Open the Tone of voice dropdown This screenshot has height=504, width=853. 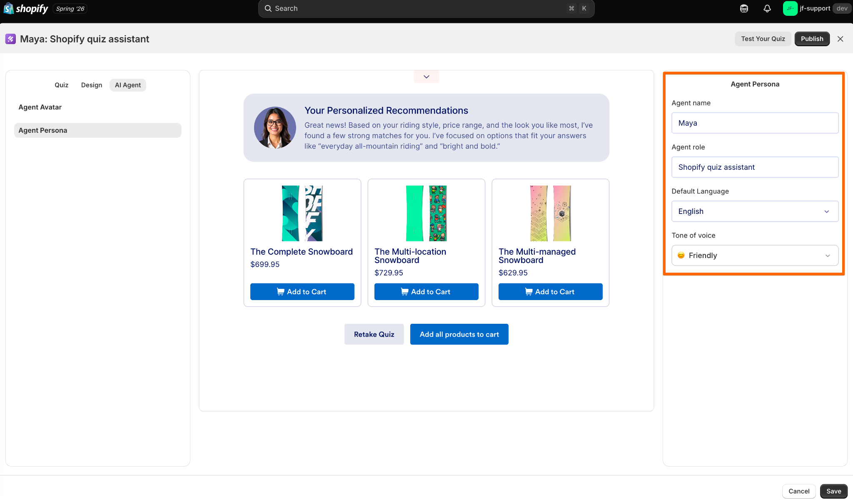tap(755, 256)
